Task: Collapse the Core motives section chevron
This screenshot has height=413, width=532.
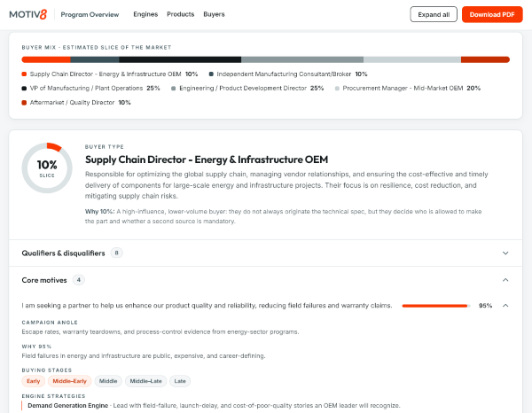Action: (x=505, y=280)
